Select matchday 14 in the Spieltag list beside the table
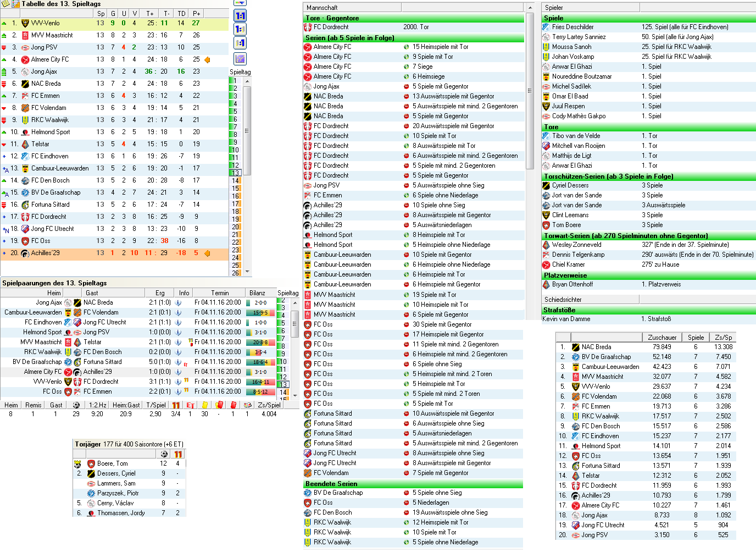The height and width of the screenshot is (552, 756). click(x=235, y=180)
